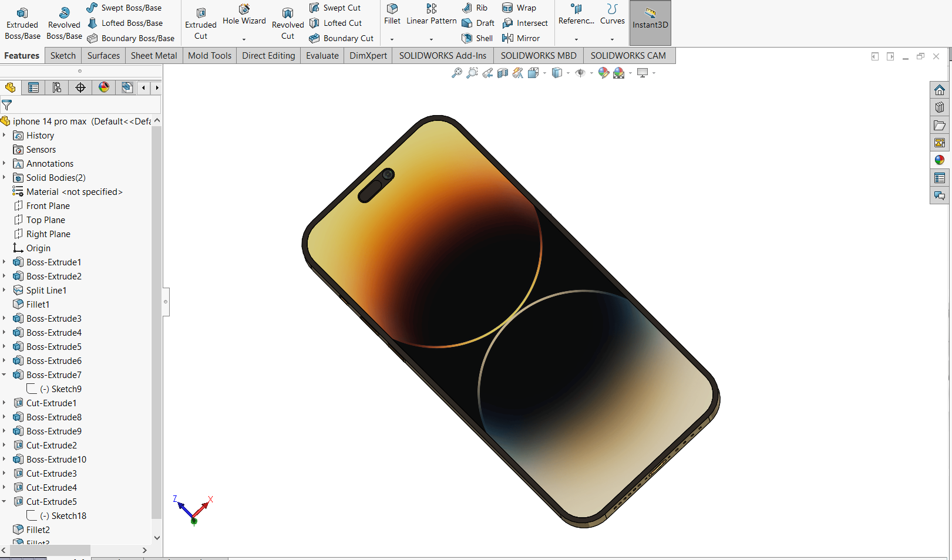Open the Appearances task pane tab
Viewport: 952px width, 560px height.
tap(940, 160)
